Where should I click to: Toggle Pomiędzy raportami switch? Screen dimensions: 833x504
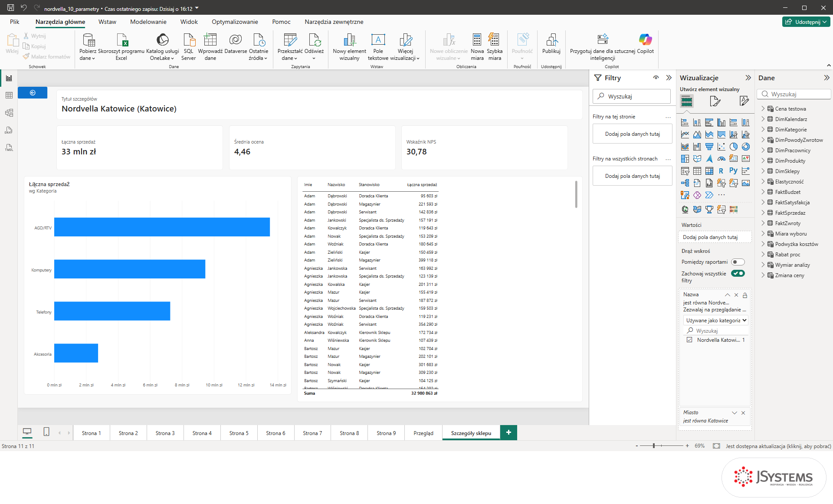point(738,262)
